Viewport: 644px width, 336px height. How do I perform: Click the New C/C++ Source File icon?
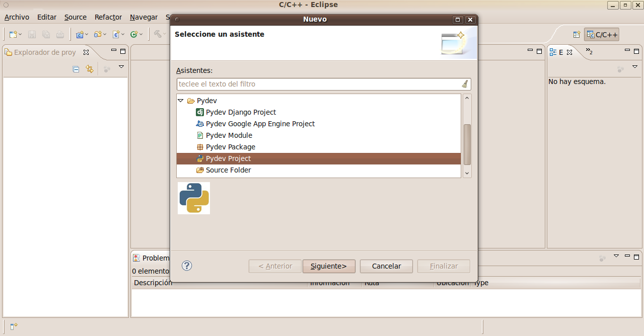pyautogui.click(x=116, y=35)
